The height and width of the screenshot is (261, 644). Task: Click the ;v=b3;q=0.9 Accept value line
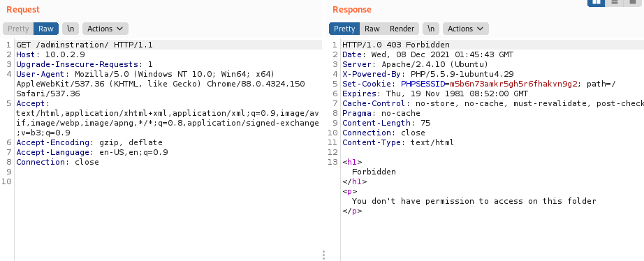43,133
